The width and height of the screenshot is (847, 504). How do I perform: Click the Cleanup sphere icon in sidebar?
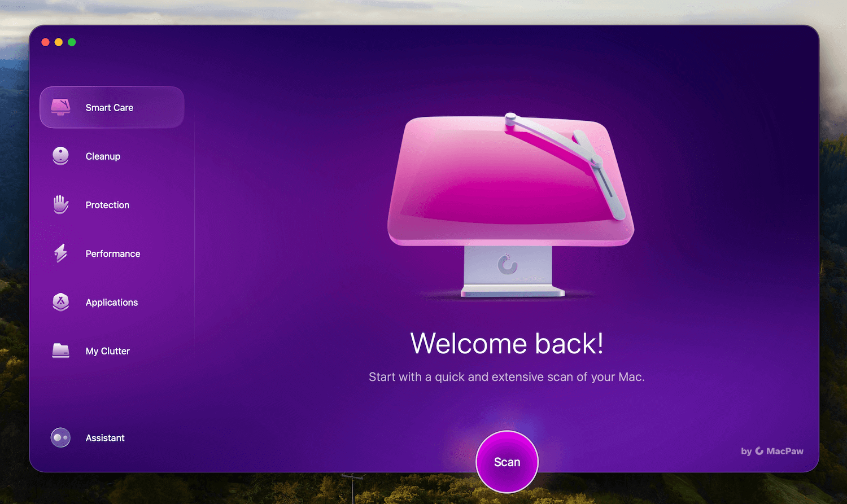pos(60,156)
